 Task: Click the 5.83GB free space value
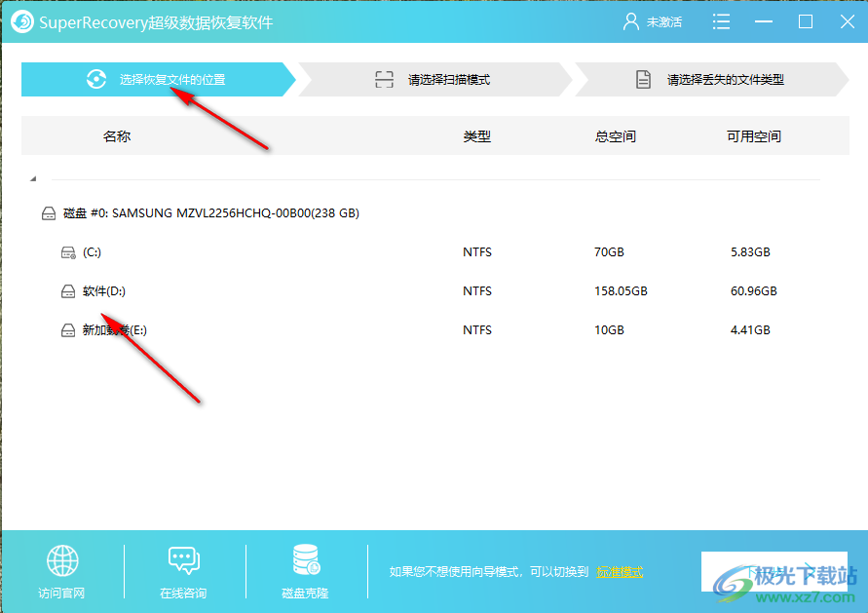click(x=750, y=252)
